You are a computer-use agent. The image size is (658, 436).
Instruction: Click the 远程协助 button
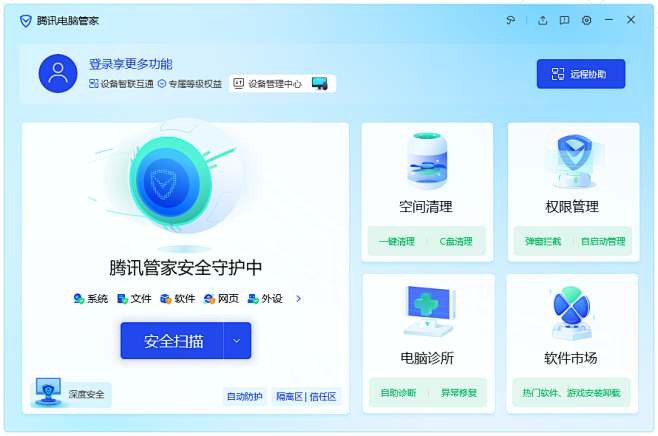click(581, 74)
